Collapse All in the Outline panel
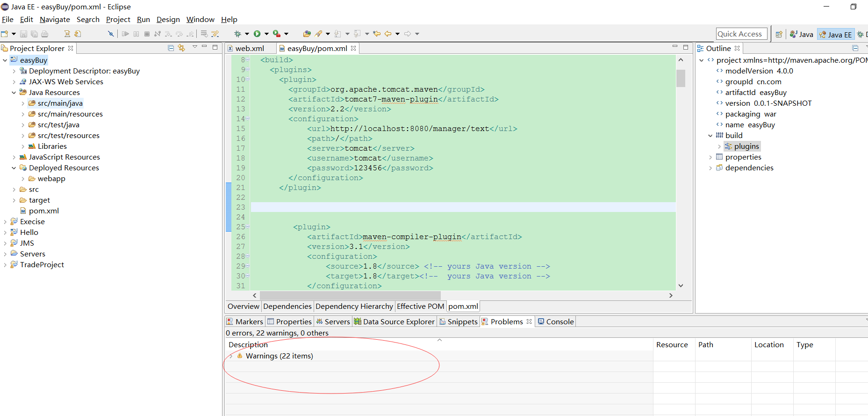Image resolution: width=868 pixels, height=416 pixels. pyautogui.click(x=855, y=48)
